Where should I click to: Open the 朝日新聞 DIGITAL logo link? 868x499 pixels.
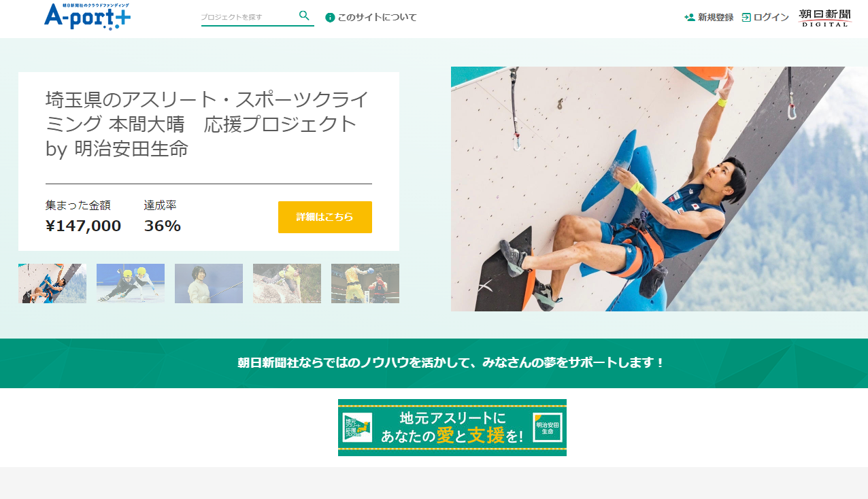click(x=824, y=18)
